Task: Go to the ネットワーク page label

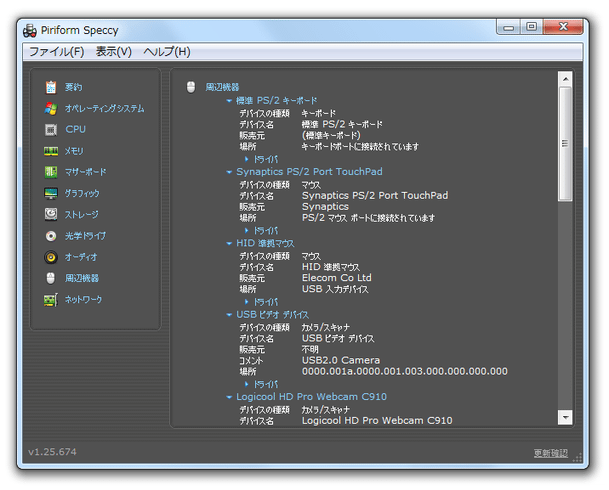Action: [83, 299]
